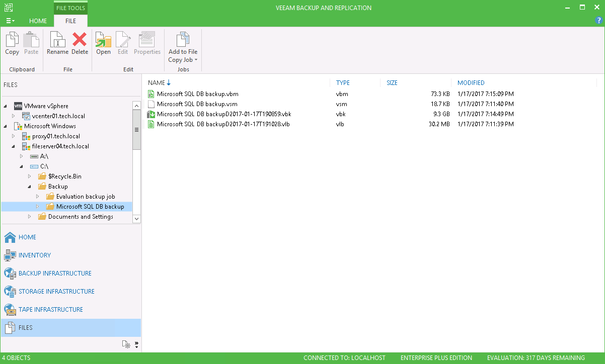The width and height of the screenshot is (605, 364).
Task: Click the Veeam application icon in title bar
Action: 9,8
